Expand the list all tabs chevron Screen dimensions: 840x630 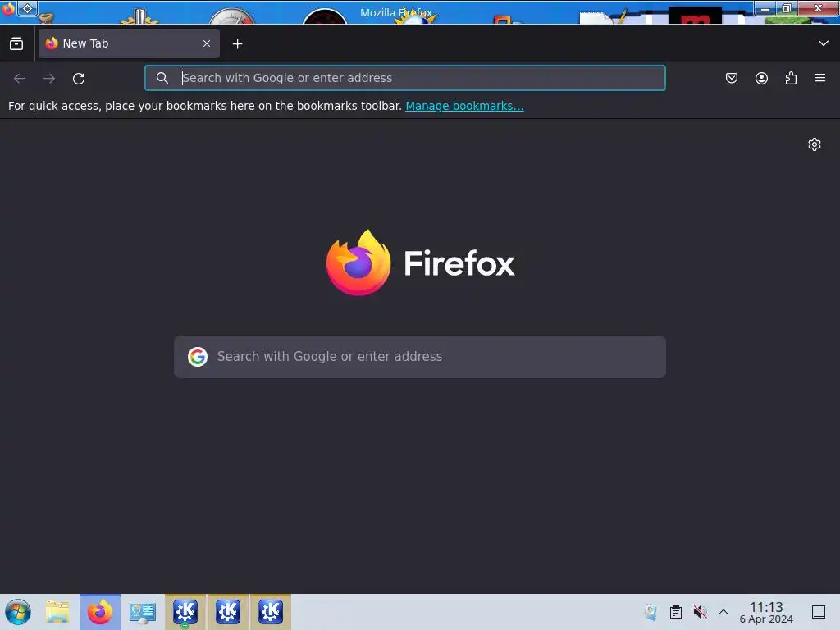pos(824,43)
